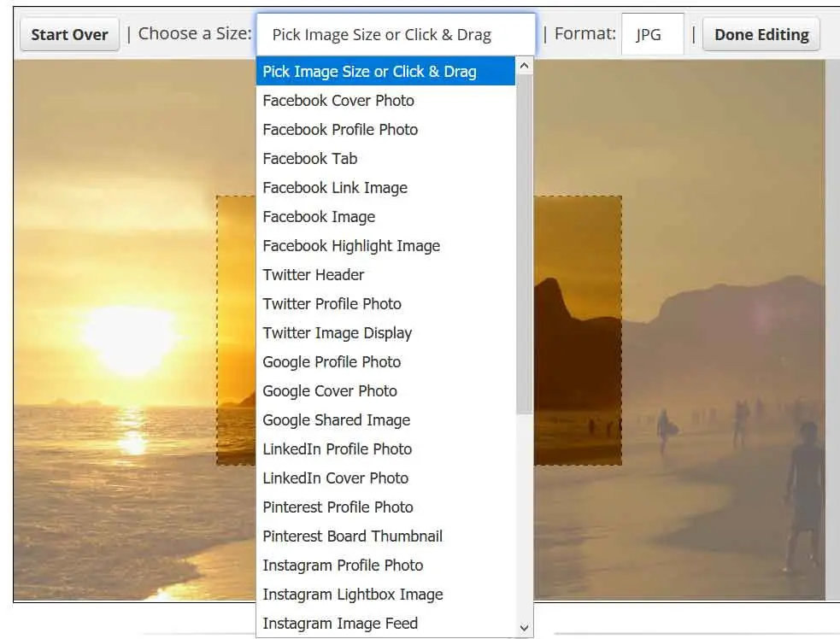Choose LinkedIn Profile Photo size
The width and height of the screenshot is (840, 639).
385,448
